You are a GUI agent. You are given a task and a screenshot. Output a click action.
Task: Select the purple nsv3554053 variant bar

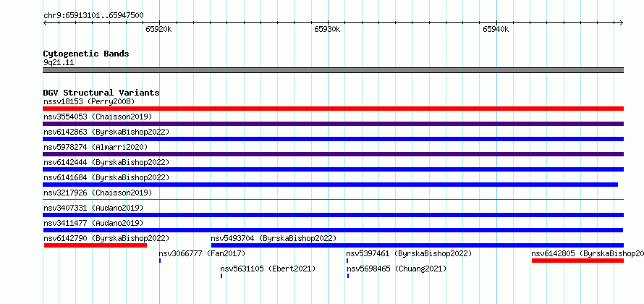[x=333, y=124]
